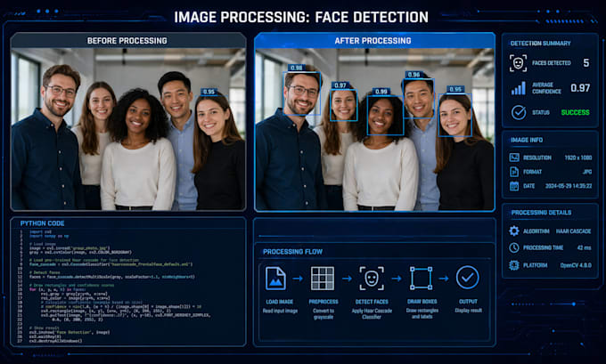606x364 pixels.
Task: Open the Python Code panel title
Action: 43,223
